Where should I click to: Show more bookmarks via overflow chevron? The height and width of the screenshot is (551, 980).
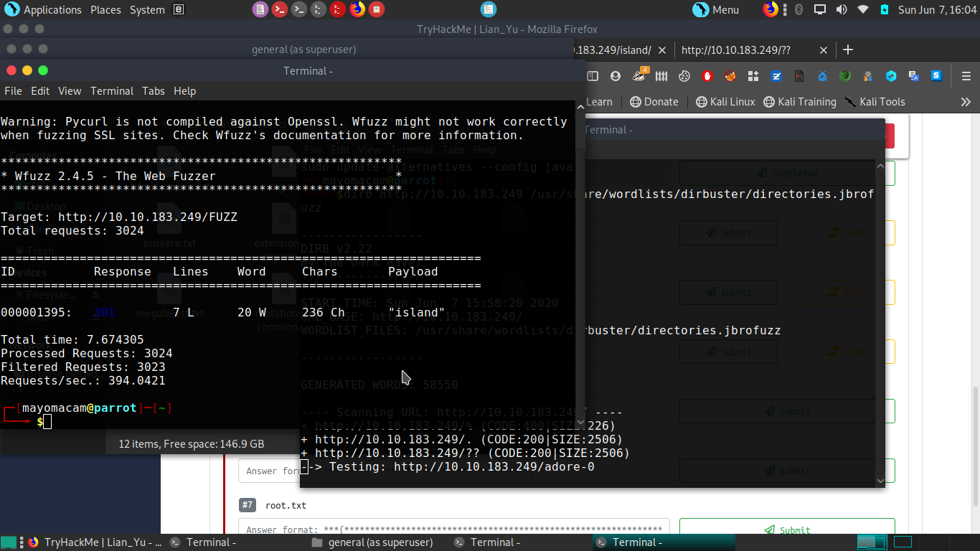point(966,102)
